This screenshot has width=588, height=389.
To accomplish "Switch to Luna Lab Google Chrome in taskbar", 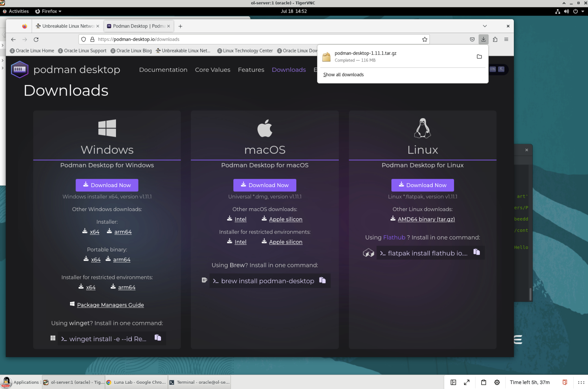I will 136,382.
